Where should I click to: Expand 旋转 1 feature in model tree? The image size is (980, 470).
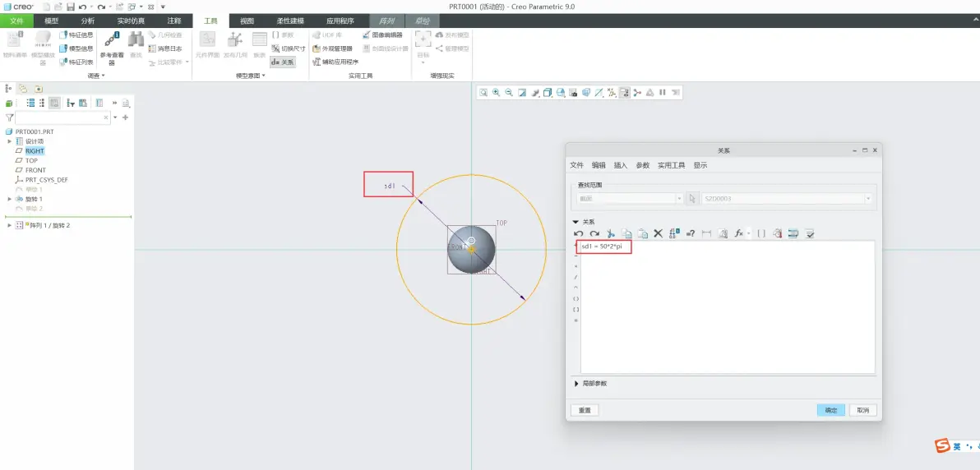9,199
